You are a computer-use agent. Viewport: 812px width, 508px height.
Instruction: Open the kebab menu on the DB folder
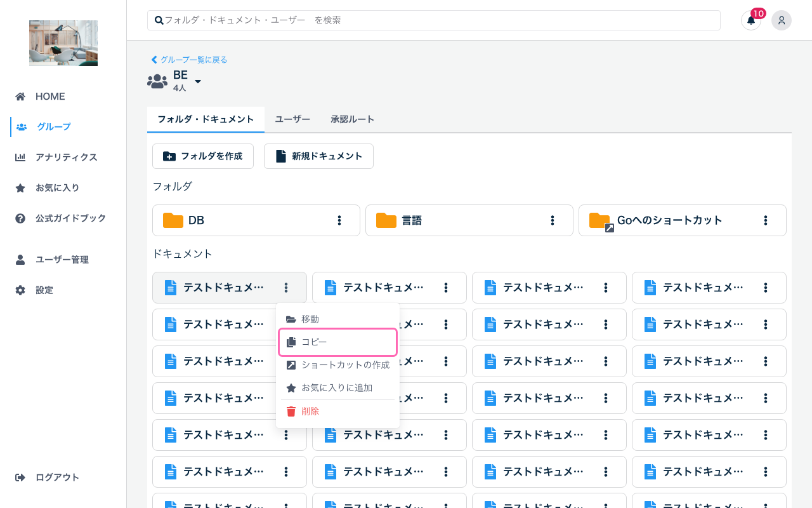[341, 220]
